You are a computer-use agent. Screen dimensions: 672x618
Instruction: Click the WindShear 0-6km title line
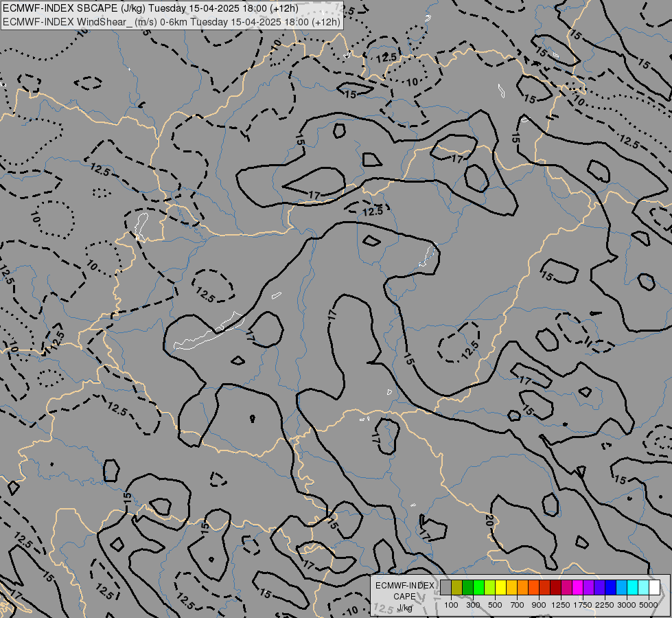(x=172, y=22)
